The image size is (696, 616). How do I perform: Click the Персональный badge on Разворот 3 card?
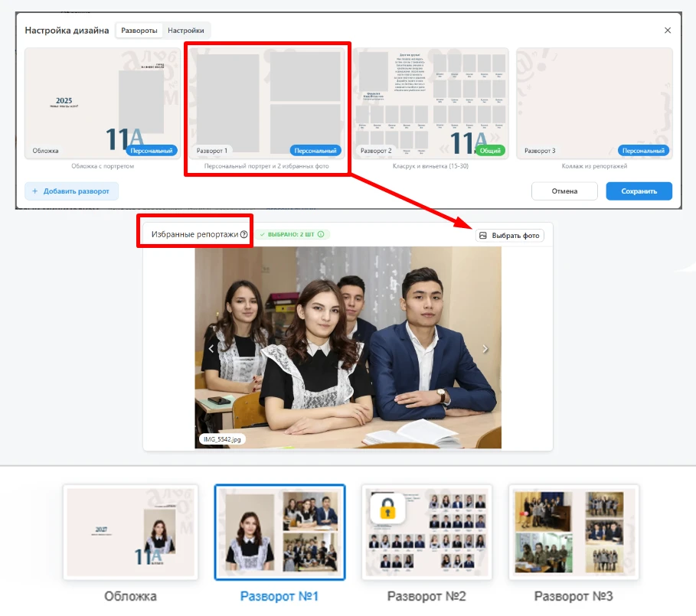643,151
